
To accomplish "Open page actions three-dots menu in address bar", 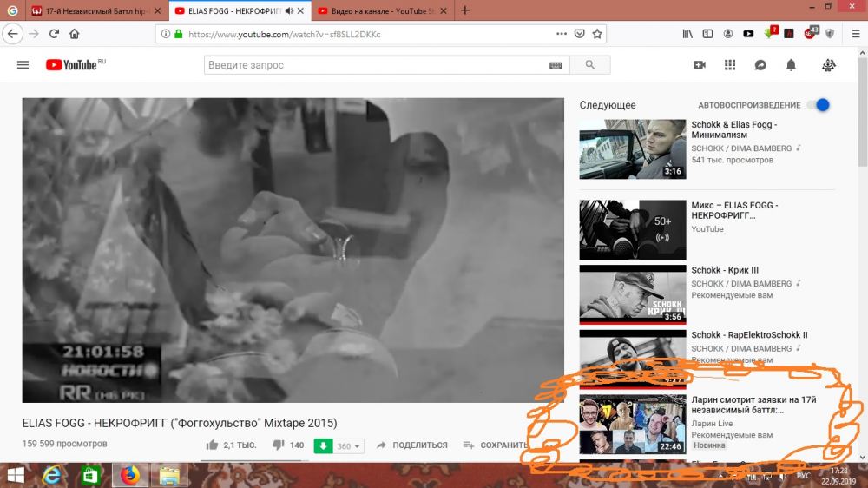I will (562, 34).
